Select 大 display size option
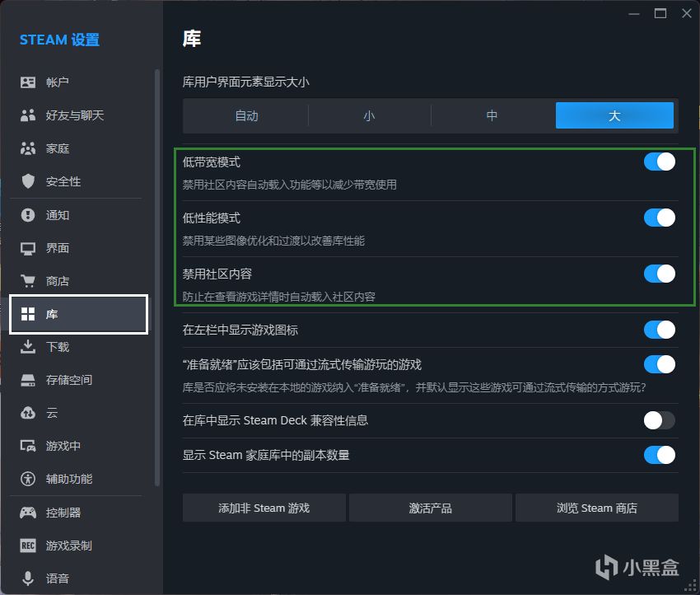 [x=614, y=115]
